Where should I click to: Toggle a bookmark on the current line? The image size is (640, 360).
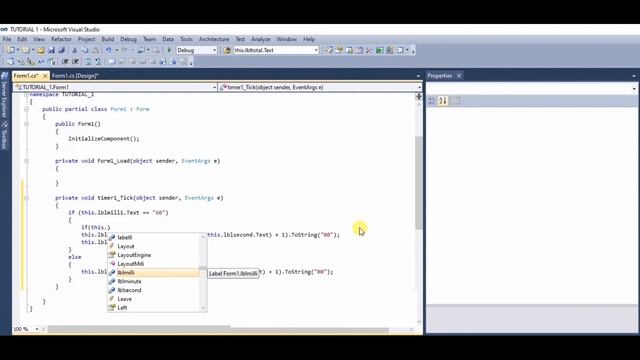[x=111, y=62]
